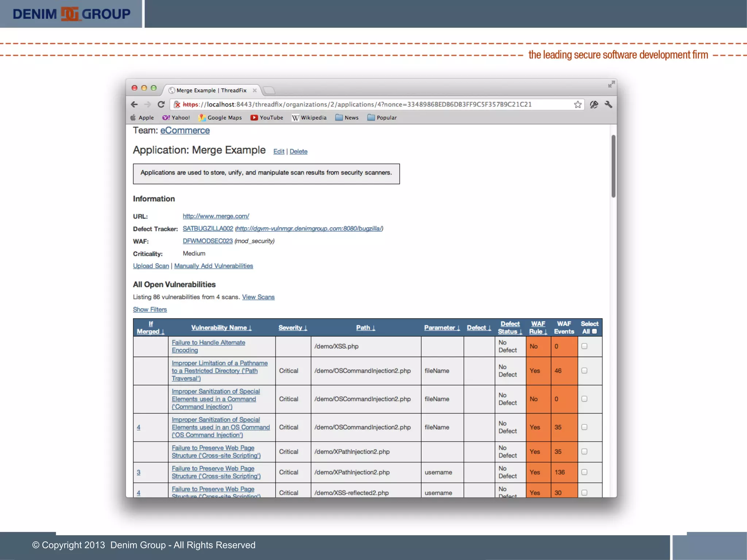This screenshot has width=747, height=560.
Task: Click the reload page icon
Action: click(x=161, y=105)
